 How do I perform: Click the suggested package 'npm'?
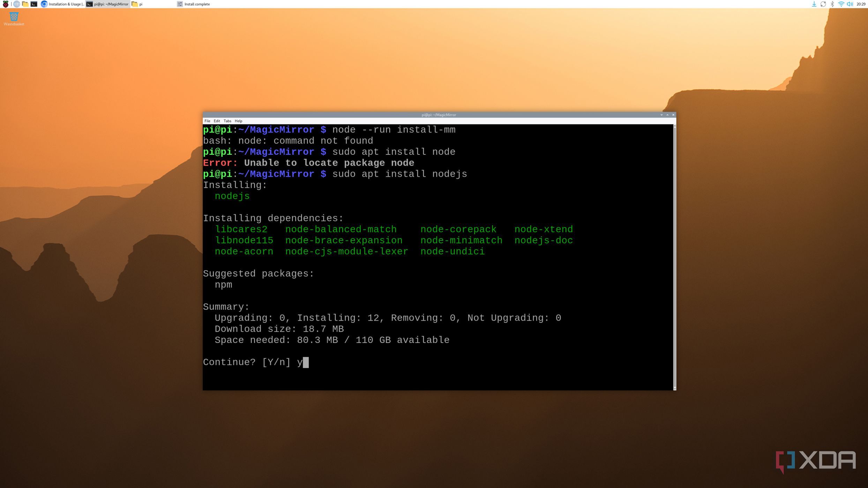click(223, 285)
